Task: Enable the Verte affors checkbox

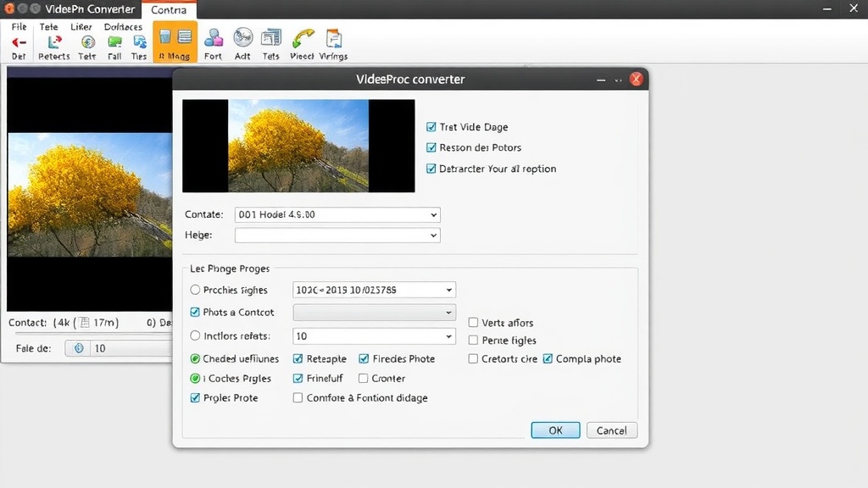Action: pyautogui.click(x=474, y=323)
